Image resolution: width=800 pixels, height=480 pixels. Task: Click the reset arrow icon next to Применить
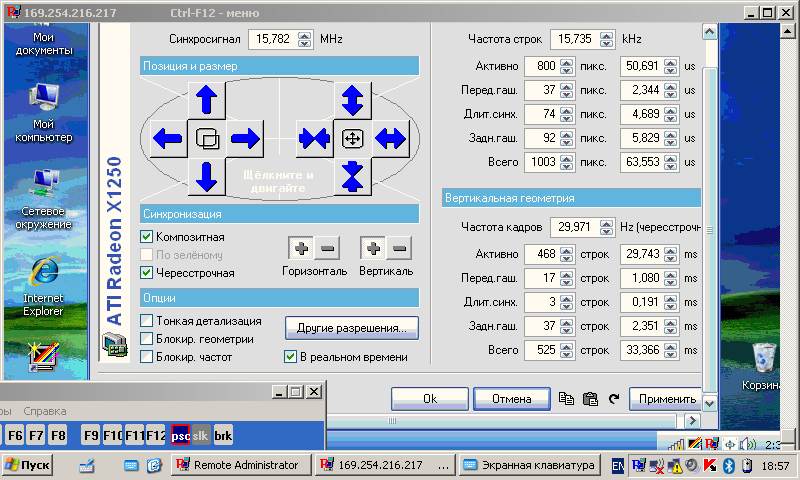[x=612, y=398]
